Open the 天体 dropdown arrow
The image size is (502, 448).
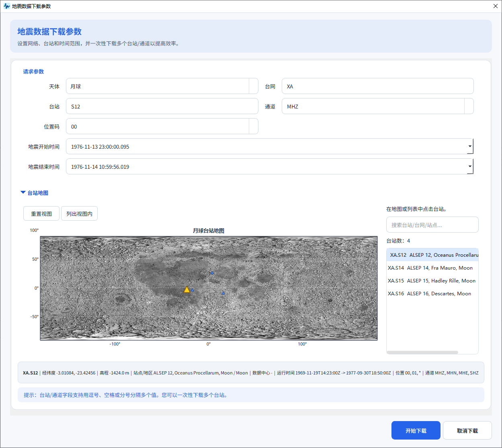(x=254, y=86)
